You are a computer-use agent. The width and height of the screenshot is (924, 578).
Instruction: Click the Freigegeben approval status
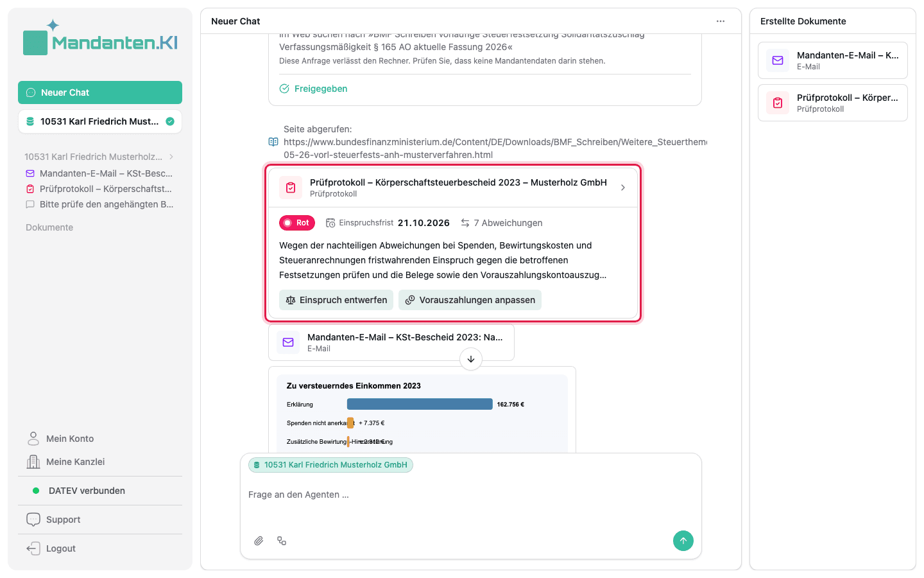[x=314, y=89]
